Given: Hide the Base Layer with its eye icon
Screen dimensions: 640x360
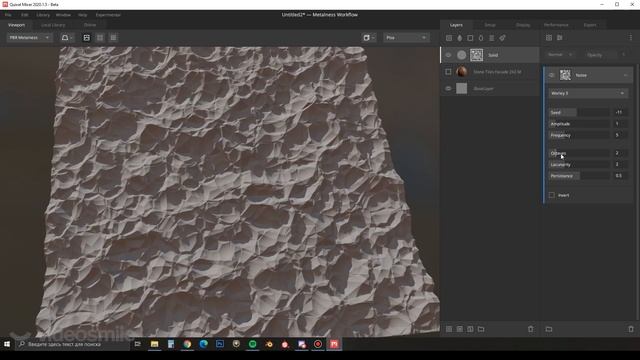Looking at the screenshot, I should 448,89.
